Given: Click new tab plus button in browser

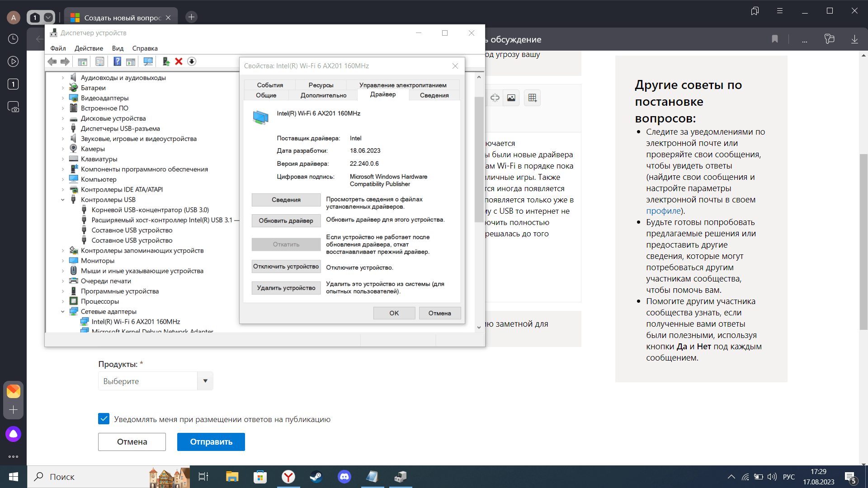Looking at the screenshot, I should [192, 17].
